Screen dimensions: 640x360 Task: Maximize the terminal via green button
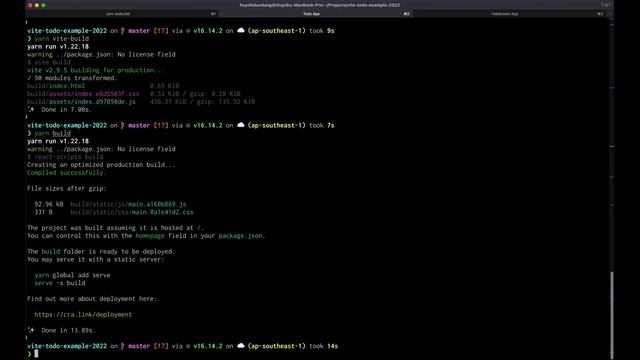point(43,5)
